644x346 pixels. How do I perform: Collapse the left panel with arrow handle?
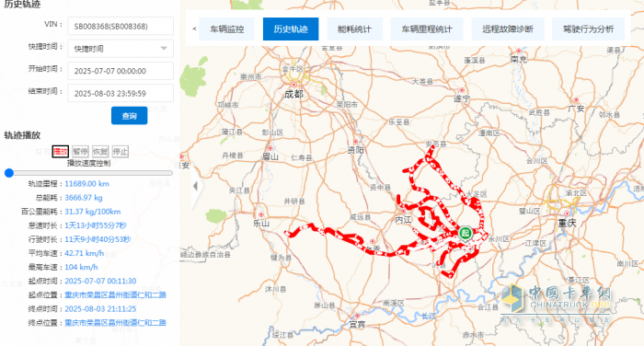(195, 186)
